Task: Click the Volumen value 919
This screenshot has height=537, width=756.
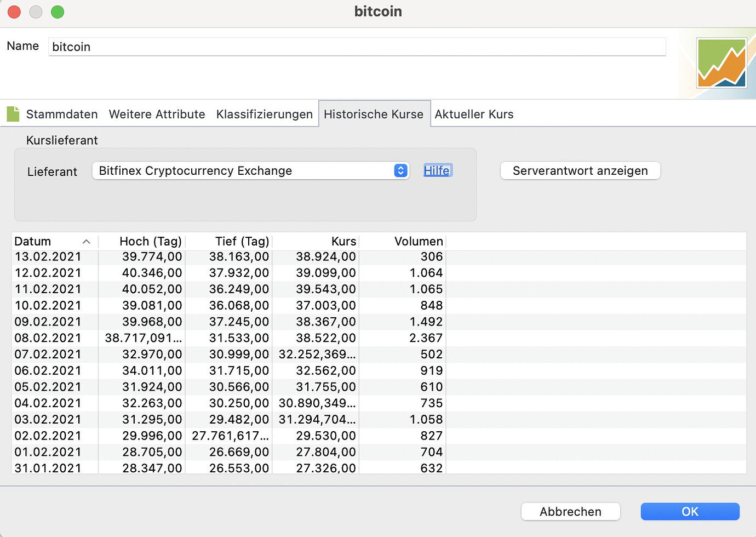Action: coord(432,370)
